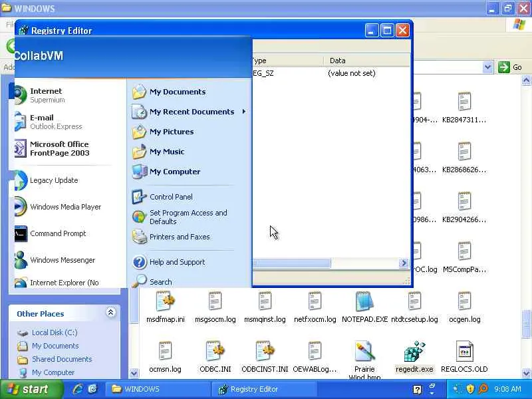Screen dimensions: 532x399
Task: Select the ODBC.INI file
Action: click(x=215, y=356)
